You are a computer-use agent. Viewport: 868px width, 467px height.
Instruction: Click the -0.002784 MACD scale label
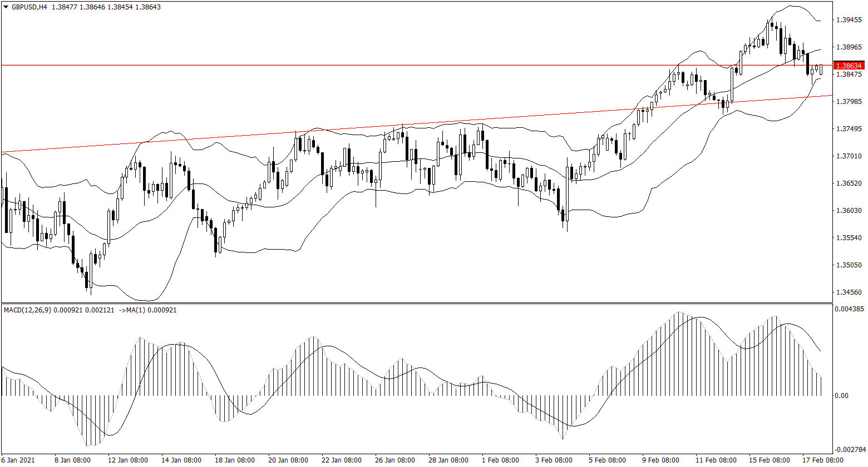[851, 449]
